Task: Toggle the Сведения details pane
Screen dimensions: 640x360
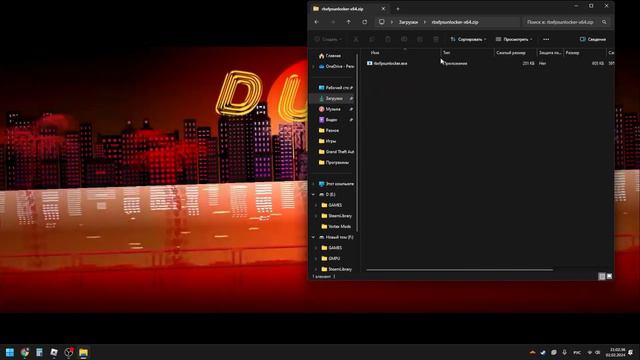Action: point(593,39)
